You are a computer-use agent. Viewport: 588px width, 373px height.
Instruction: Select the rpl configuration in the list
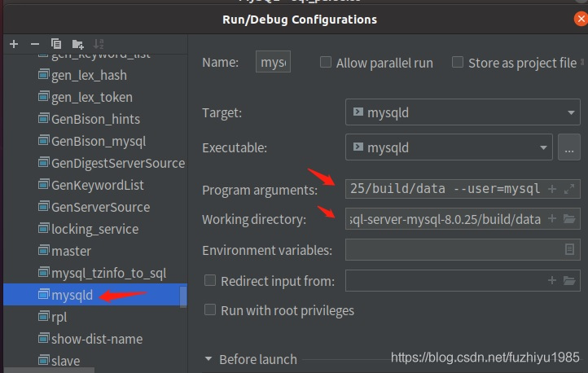(59, 317)
